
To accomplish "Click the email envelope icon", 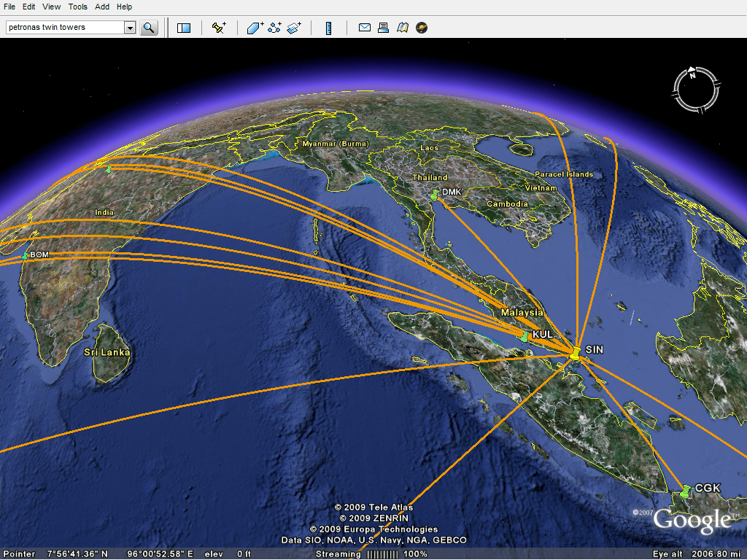I will pos(365,28).
